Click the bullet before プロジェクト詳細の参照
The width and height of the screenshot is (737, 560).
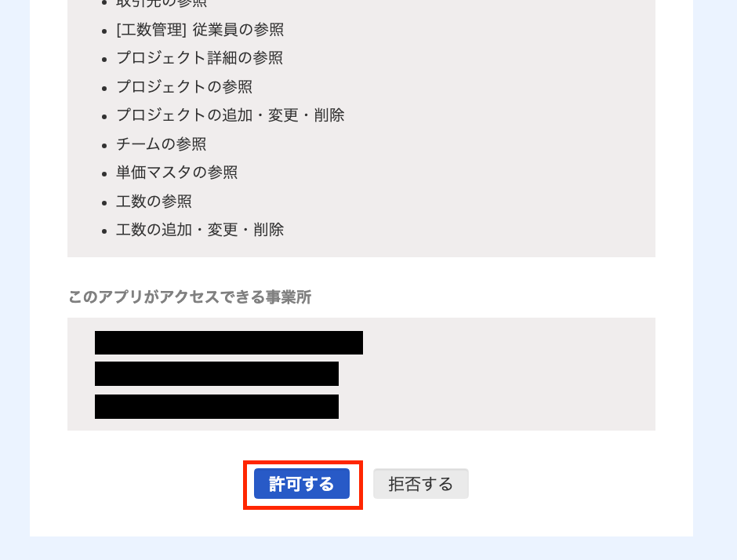click(x=104, y=60)
